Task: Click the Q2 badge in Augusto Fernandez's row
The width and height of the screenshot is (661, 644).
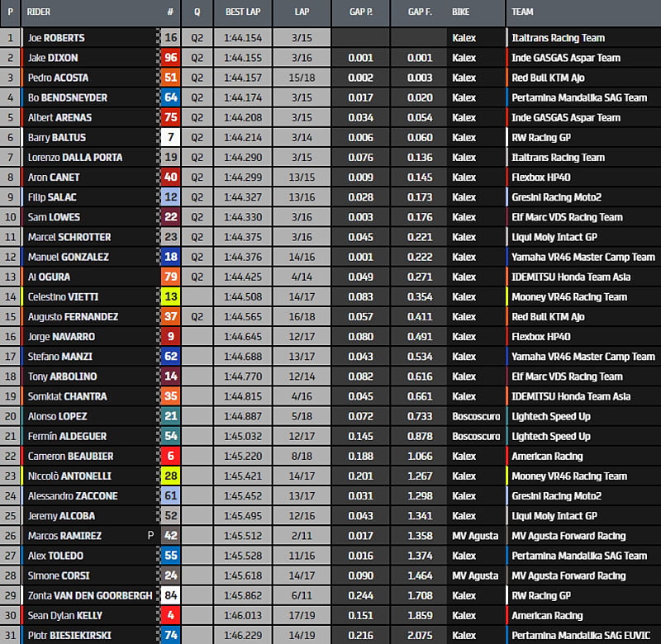Action: (197, 317)
